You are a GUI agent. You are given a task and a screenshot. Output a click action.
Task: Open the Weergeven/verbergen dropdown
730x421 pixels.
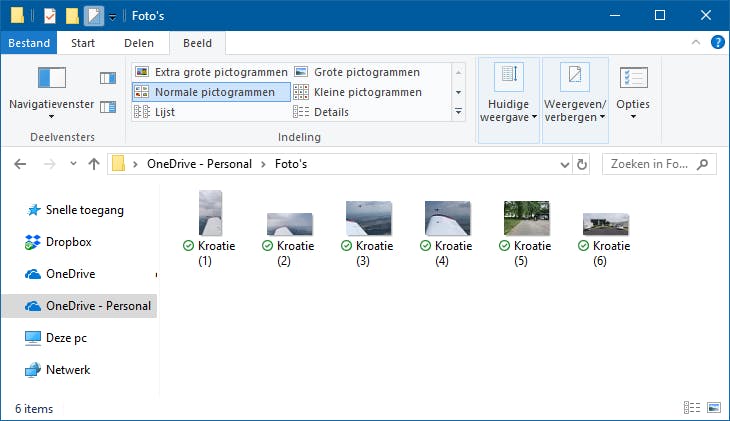[574, 100]
